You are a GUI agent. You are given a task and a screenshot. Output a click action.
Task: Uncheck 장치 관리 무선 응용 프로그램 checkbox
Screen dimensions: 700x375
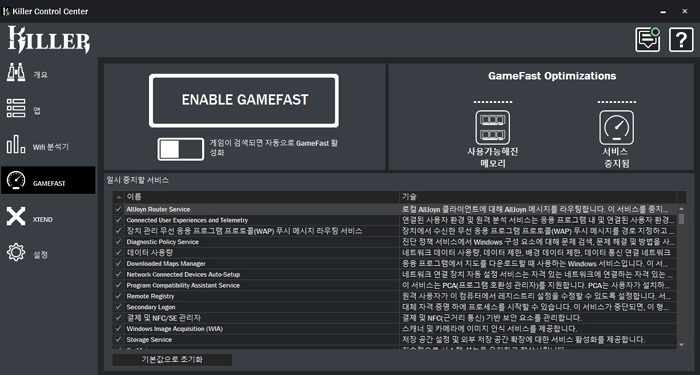point(118,231)
